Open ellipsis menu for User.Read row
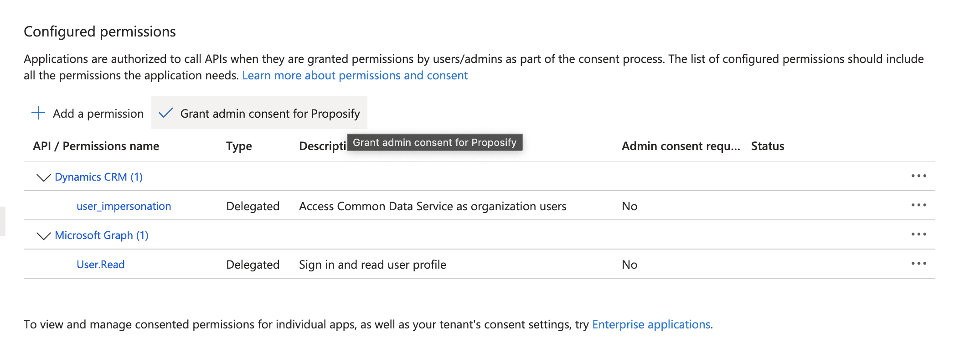This screenshot has height=364, width=980. (x=918, y=264)
